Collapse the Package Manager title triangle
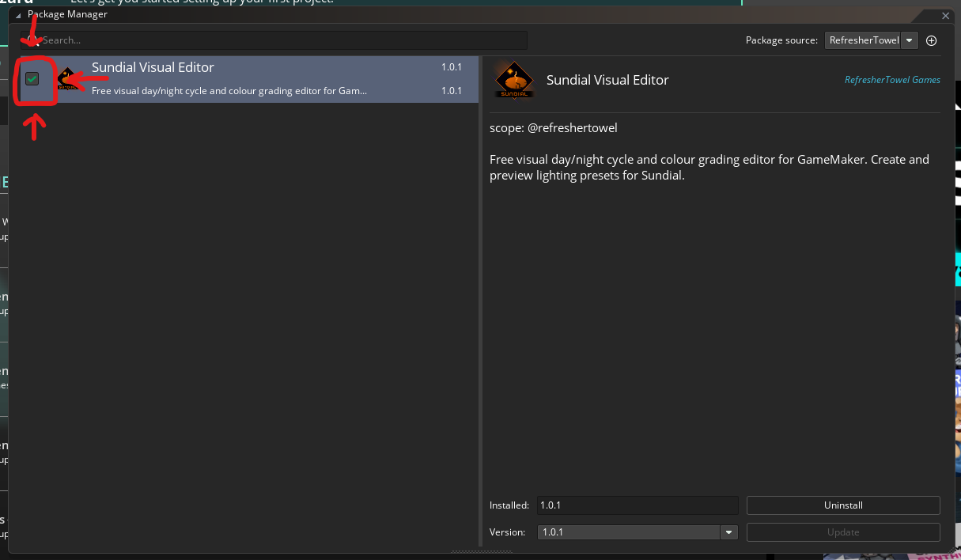 [x=18, y=15]
